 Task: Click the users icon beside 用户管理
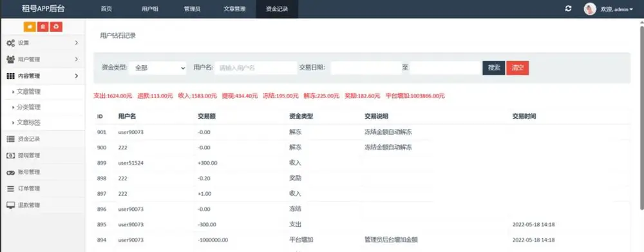(x=11, y=59)
